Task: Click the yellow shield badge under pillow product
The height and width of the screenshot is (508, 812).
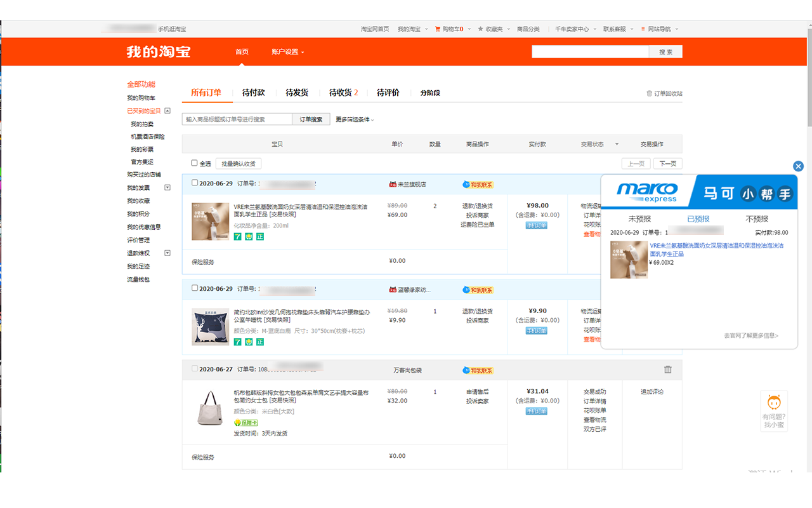Action: (249, 342)
